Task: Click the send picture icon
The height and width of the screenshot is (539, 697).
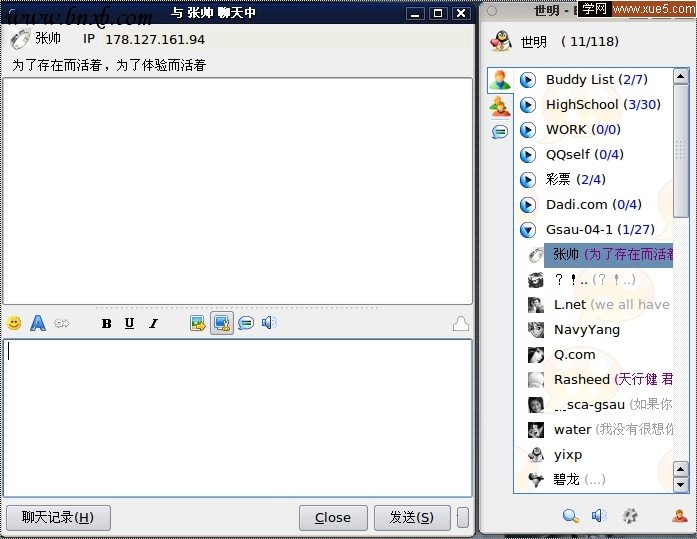Action: pos(197,323)
